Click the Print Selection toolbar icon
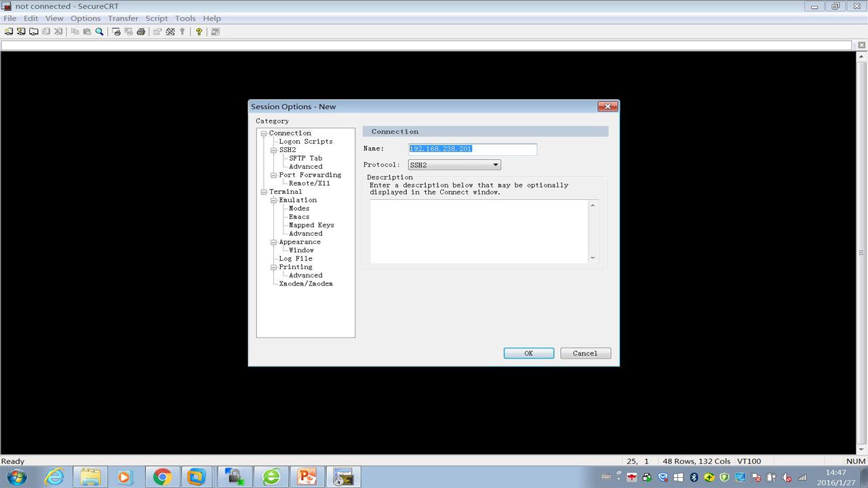Screen dimensions: 868x488 [x=128, y=31]
